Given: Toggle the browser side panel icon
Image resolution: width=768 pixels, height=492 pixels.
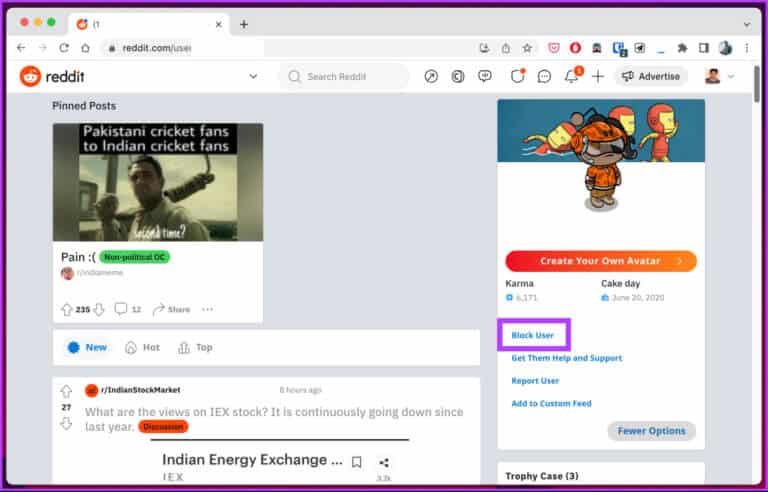Looking at the screenshot, I should coord(704,48).
